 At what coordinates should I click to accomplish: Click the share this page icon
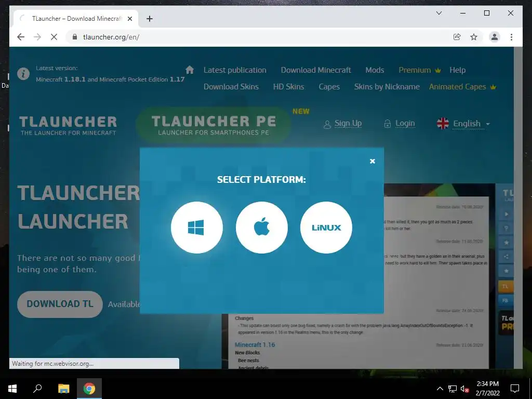[457, 37]
